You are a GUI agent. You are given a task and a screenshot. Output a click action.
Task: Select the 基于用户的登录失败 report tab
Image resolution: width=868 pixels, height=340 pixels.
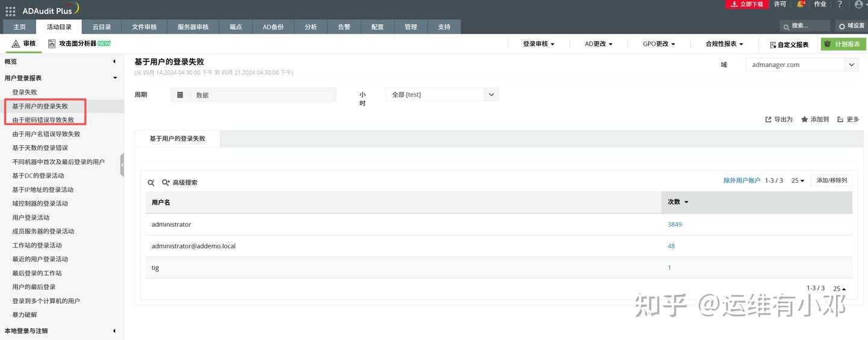177,139
